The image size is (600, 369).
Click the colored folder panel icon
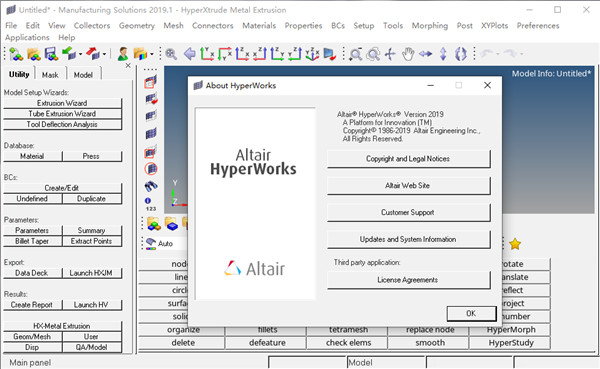coord(140,54)
